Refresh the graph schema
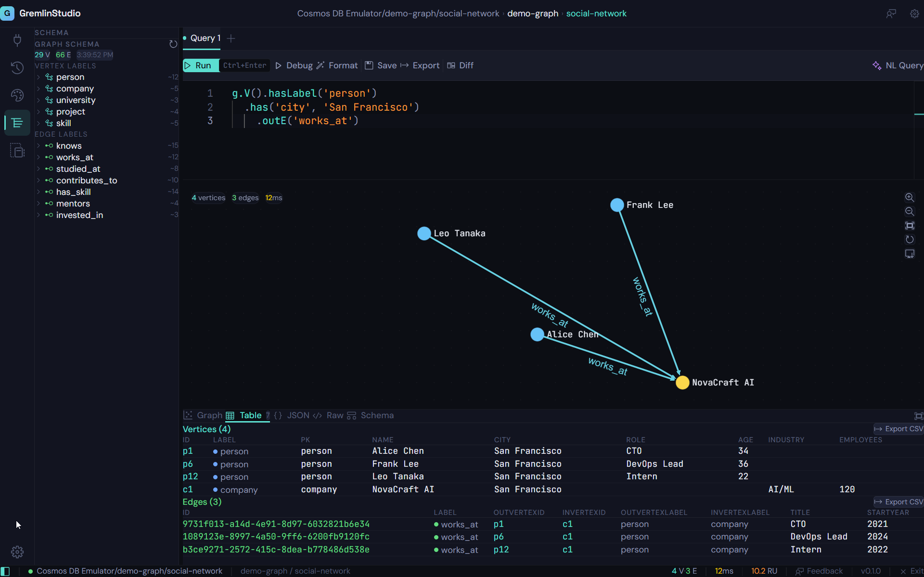 click(173, 44)
